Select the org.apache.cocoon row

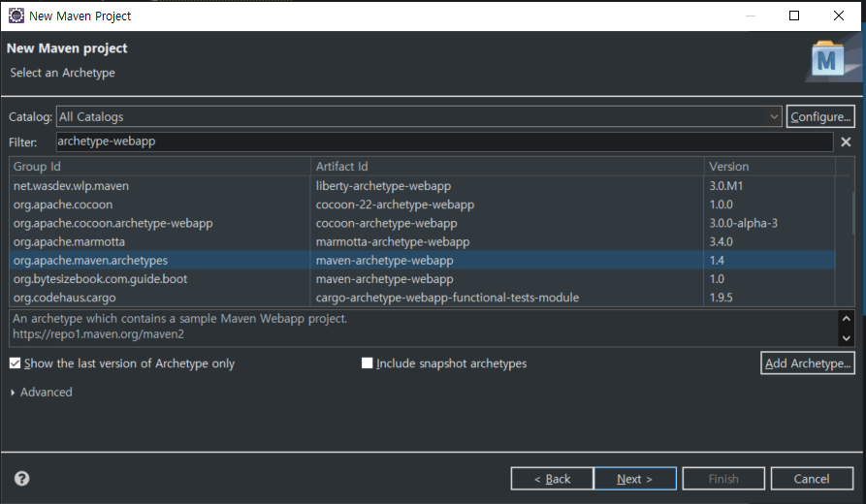tap(422, 205)
